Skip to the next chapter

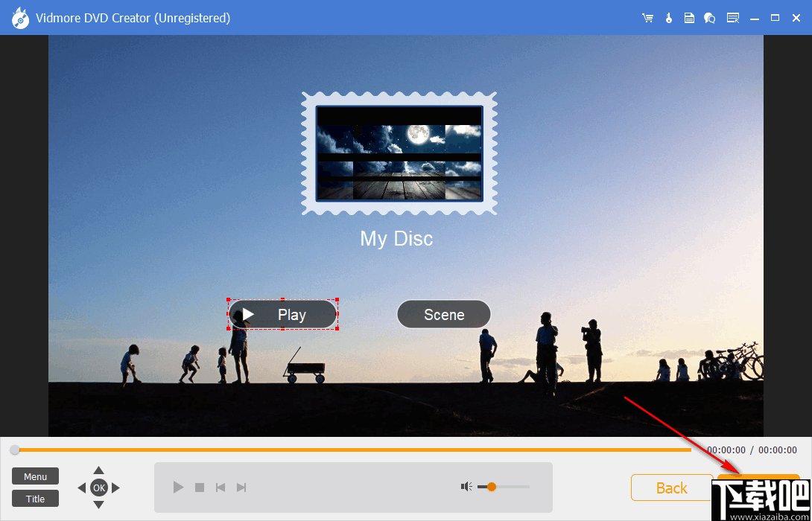point(241,487)
